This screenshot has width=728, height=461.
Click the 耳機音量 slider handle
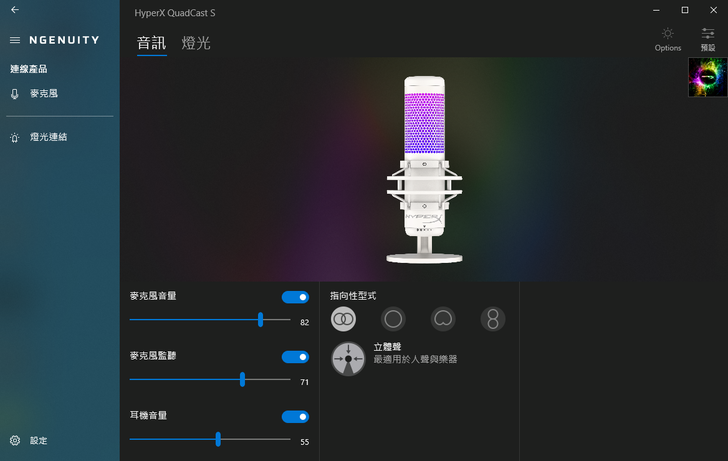pos(218,439)
